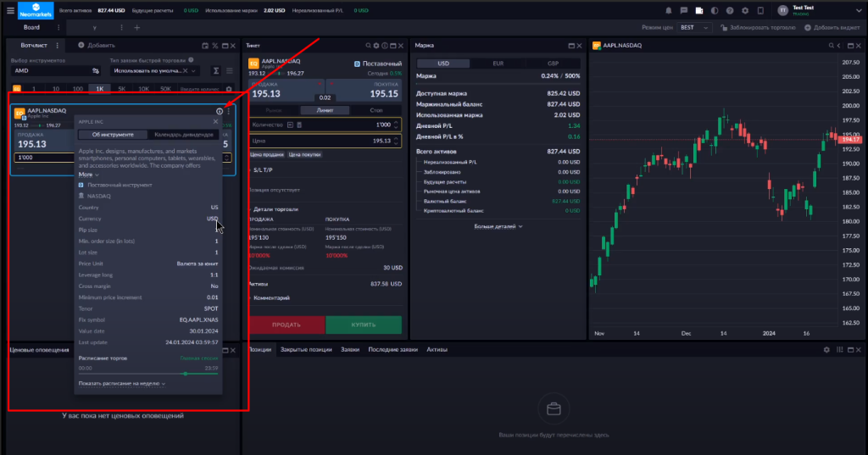Click columns icon in positions panel
This screenshot has height=455, width=868.
pos(840,350)
